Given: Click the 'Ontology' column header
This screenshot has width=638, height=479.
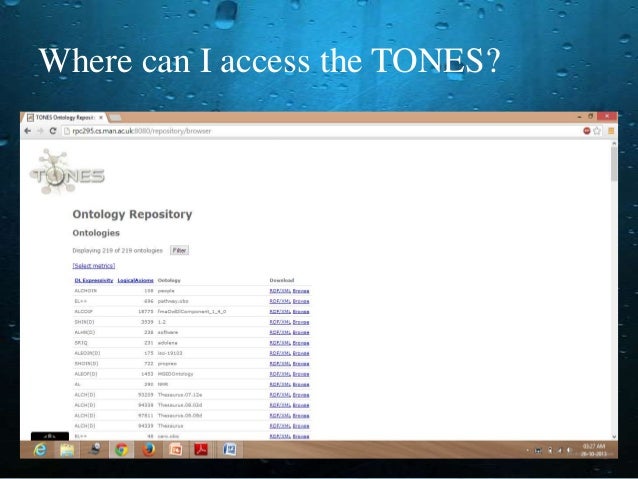Looking at the screenshot, I should pos(169,280).
